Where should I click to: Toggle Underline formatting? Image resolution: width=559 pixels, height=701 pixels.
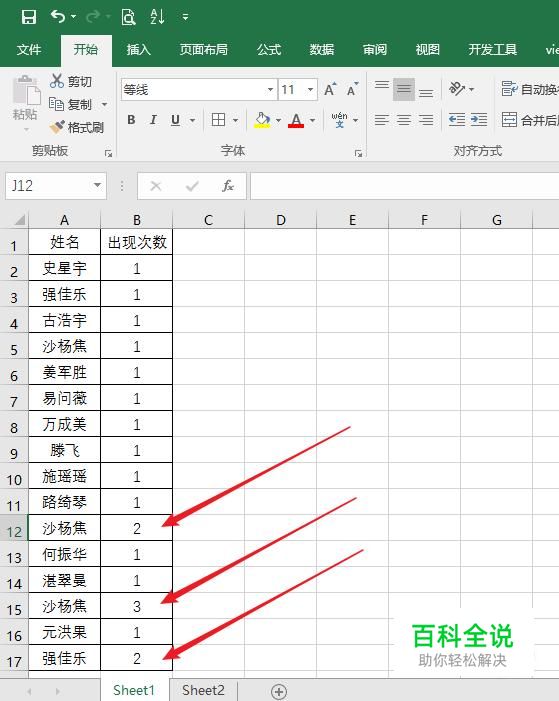click(x=175, y=120)
